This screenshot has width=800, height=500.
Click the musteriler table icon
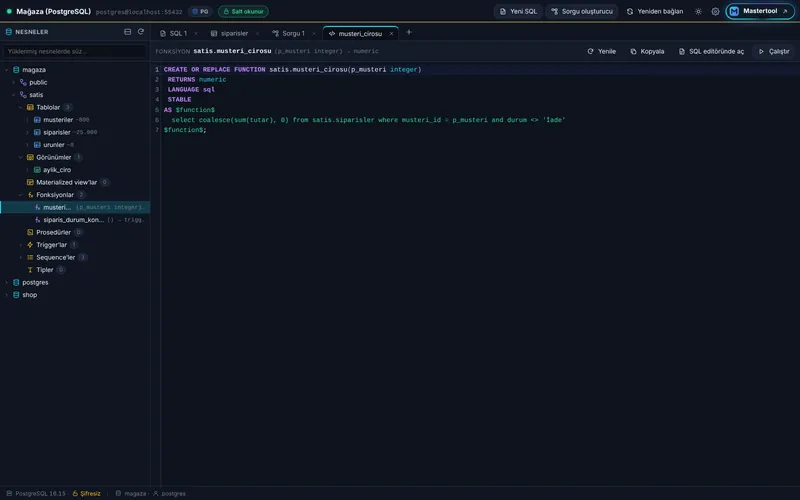click(x=37, y=120)
